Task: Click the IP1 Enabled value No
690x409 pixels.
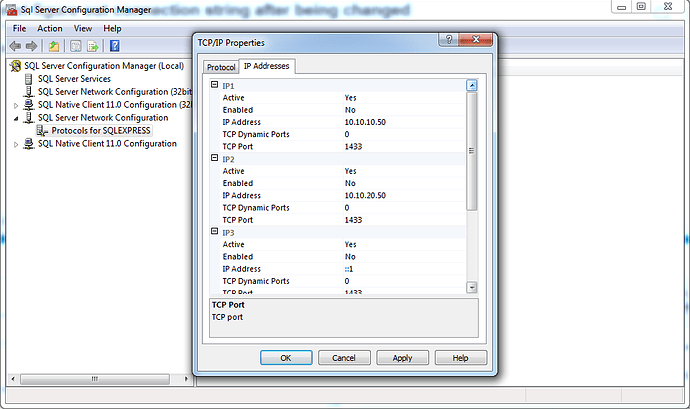Action: click(x=350, y=110)
